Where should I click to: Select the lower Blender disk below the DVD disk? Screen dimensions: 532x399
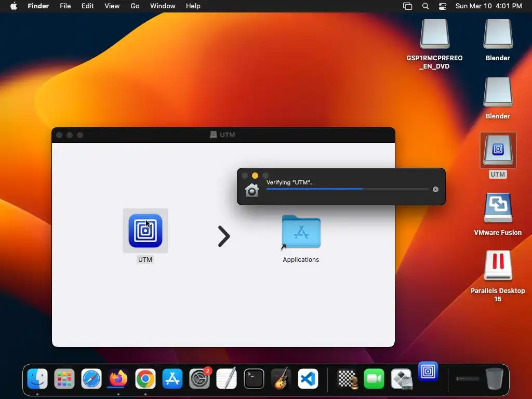point(498,92)
